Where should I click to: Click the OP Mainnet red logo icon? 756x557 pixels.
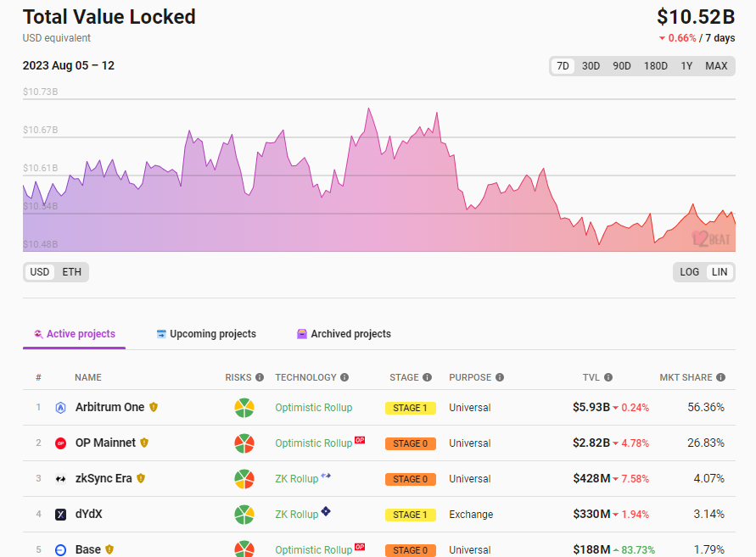click(60, 443)
